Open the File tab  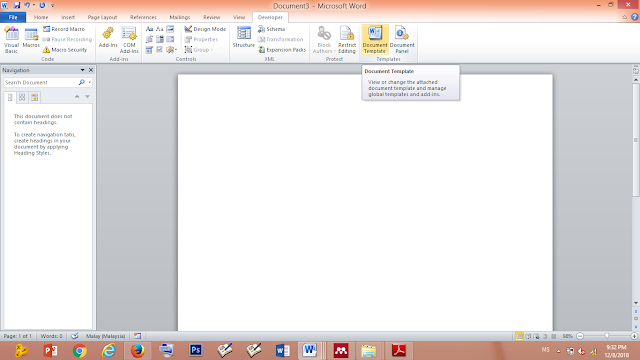(x=13, y=17)
